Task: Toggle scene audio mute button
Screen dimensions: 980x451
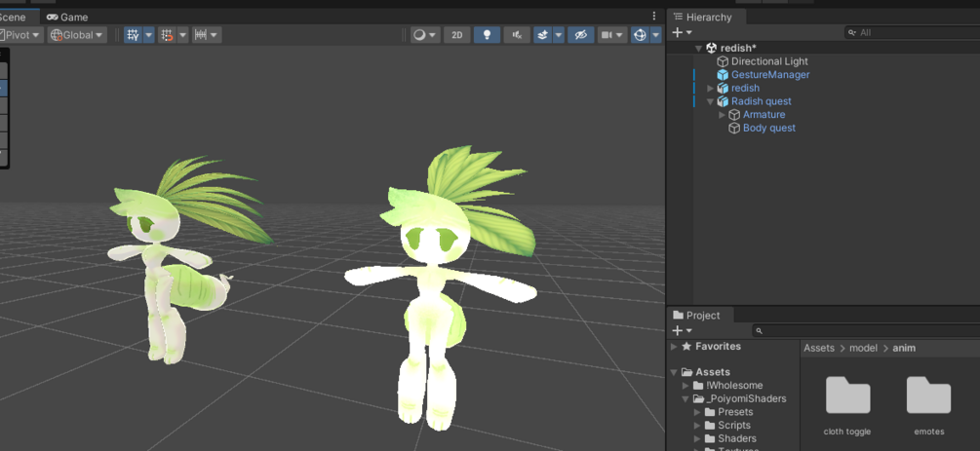Action: click(x=517, y=35)
